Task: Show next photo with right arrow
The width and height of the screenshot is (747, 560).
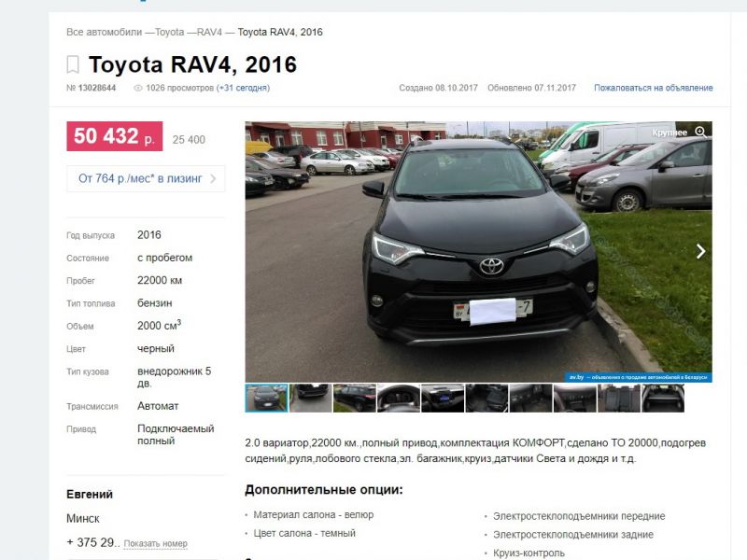Action: [700, 251]
